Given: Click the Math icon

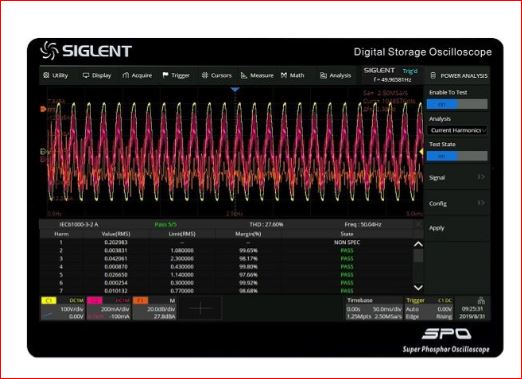Looking at the screenshot, I should pyautogui.click(x=284, y=75).
